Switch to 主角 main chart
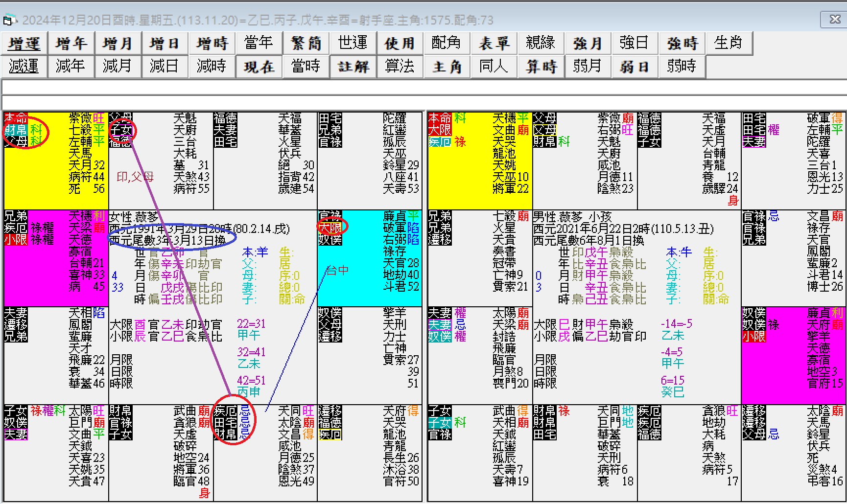This screenshot has width=847, height=504. coord(447,67)
